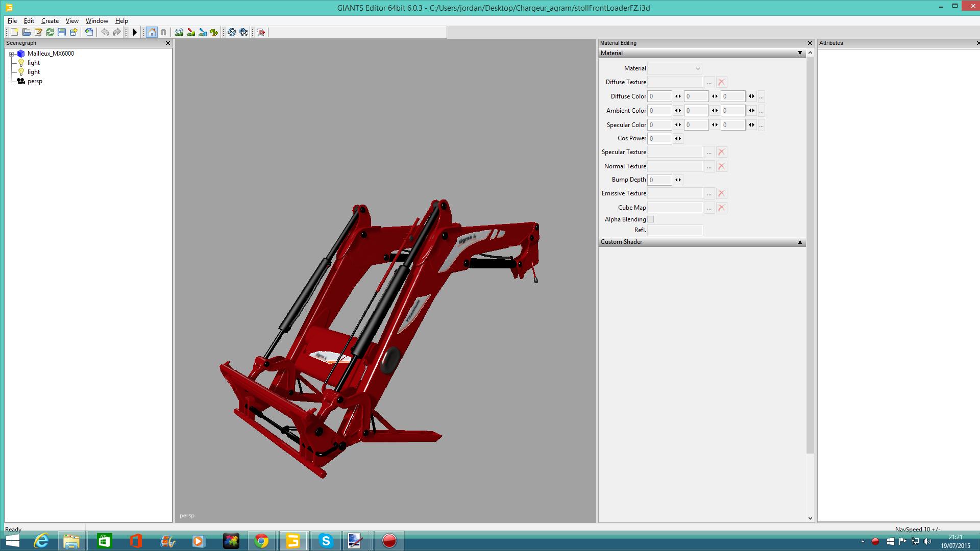The height and width of the screenshot is (551, 980).
Task: Undo the last action
Action: [x=105, y=32]
